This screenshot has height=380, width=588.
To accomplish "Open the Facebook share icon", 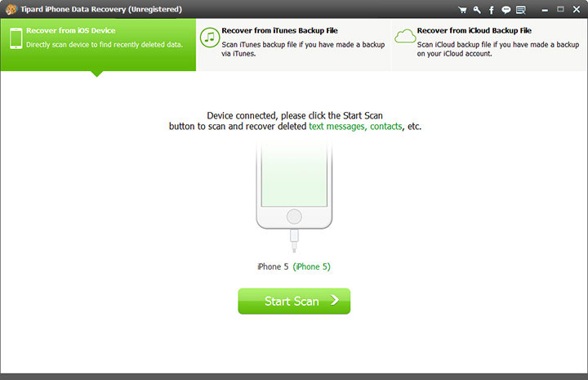I will [x=492, y=10].
